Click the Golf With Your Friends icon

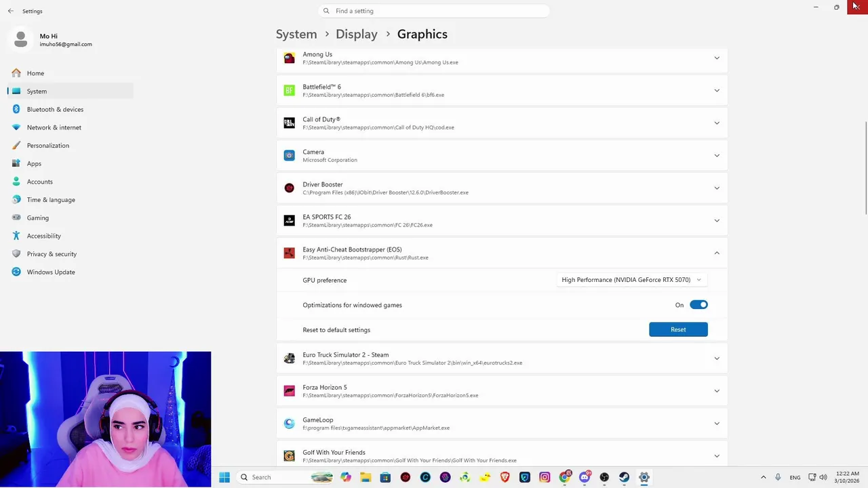(x=290, y=456)
